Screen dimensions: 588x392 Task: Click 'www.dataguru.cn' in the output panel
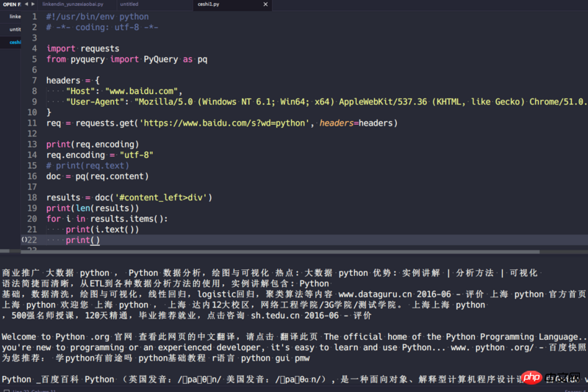pyautogui.click(x=375, y=294)
